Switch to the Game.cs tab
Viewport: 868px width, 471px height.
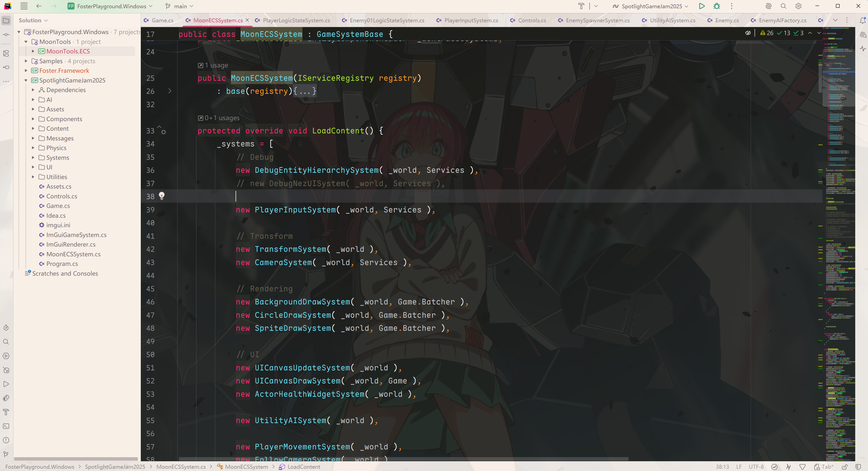click(162, 21)
